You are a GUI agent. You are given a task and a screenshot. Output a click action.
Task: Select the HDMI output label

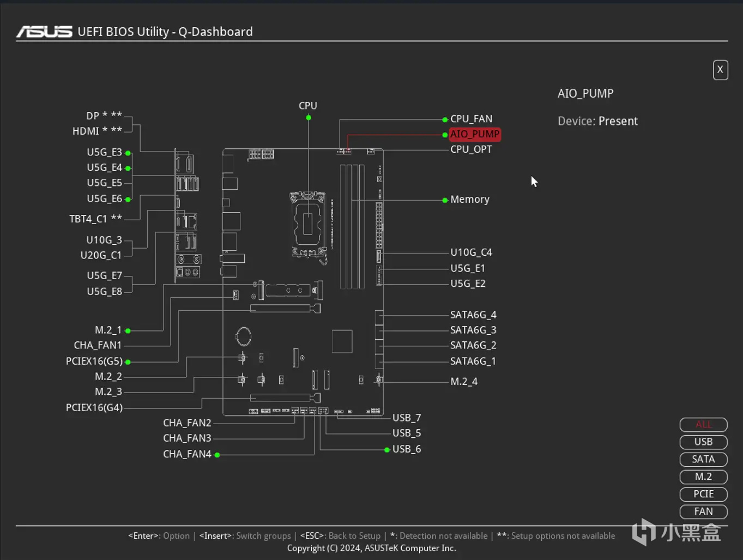pos(97,131)
